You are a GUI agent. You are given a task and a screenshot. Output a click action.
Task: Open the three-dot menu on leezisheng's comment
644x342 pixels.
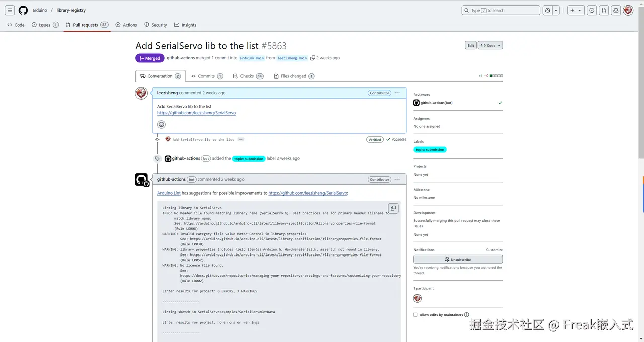[397, 93]
